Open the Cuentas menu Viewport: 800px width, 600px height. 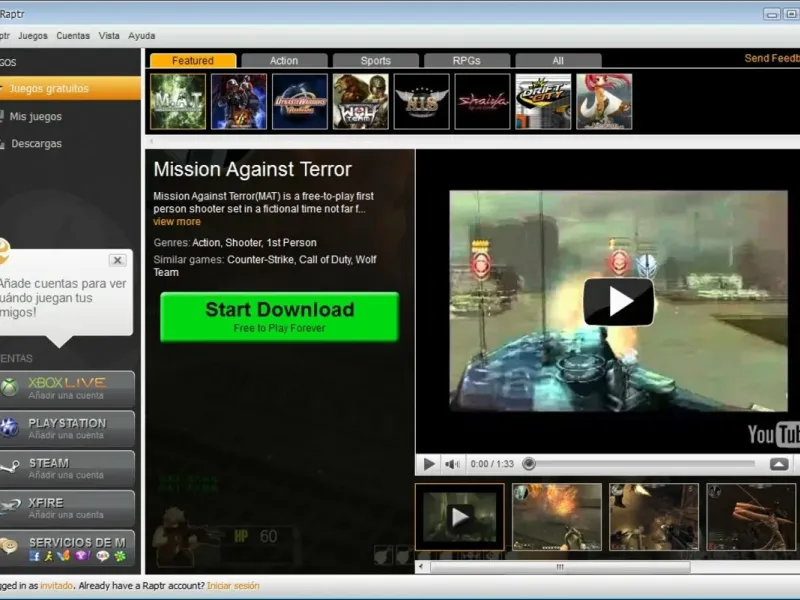73,36
